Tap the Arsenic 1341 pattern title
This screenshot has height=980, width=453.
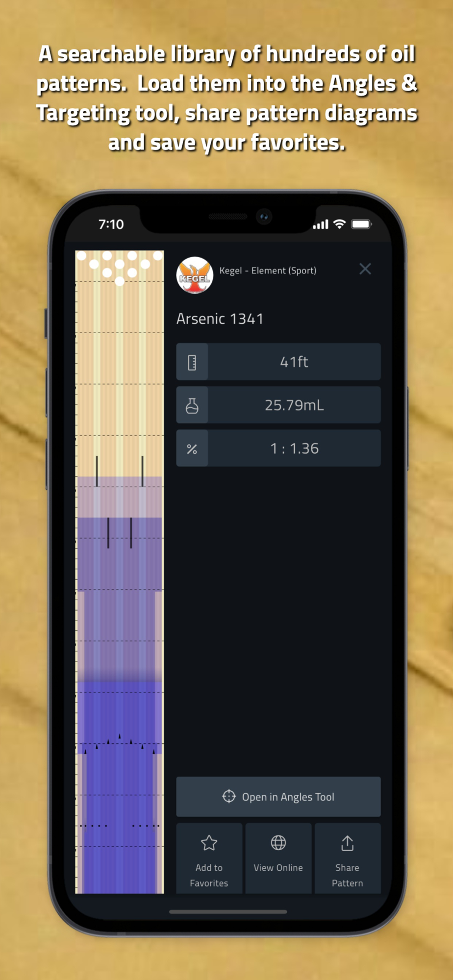point(220,319)
